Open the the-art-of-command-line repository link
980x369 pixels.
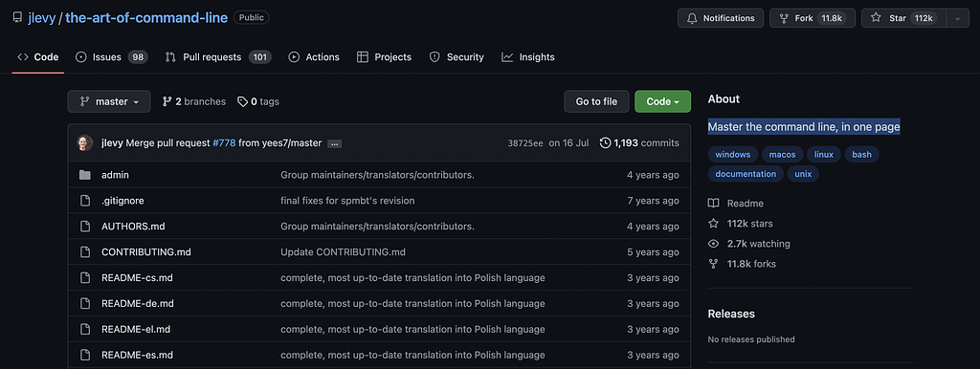point(146,17)
